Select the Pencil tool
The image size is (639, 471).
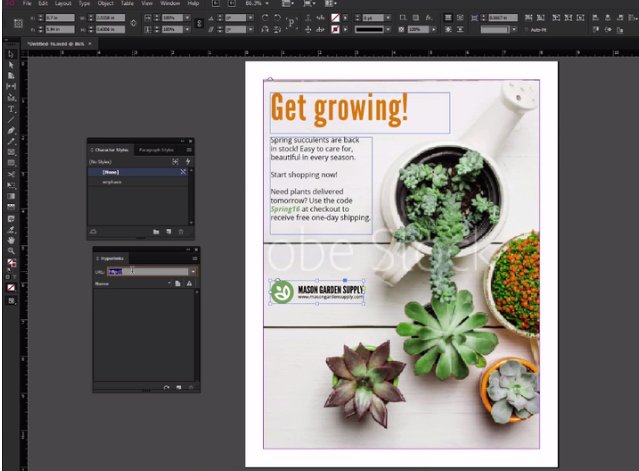tap(11, 141)
